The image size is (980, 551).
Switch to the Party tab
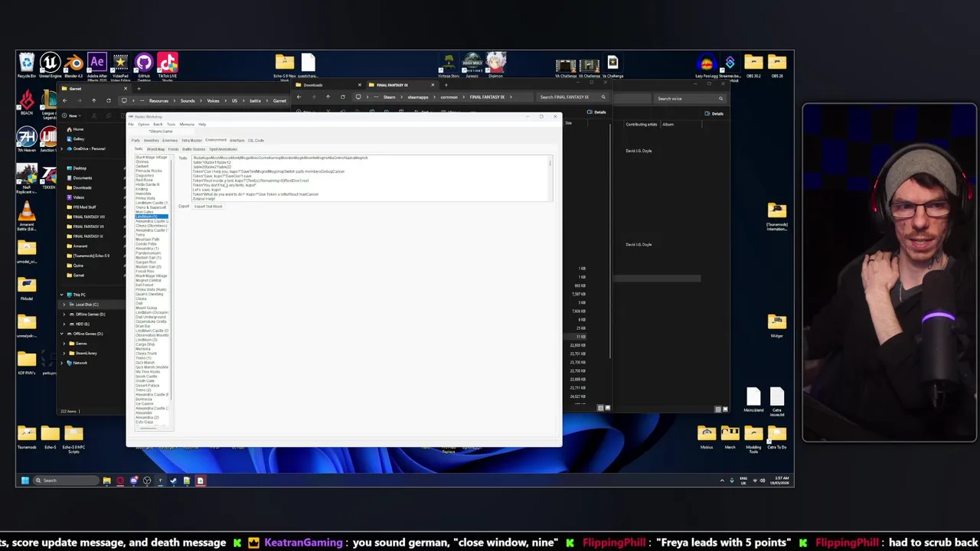pos(136,140)
